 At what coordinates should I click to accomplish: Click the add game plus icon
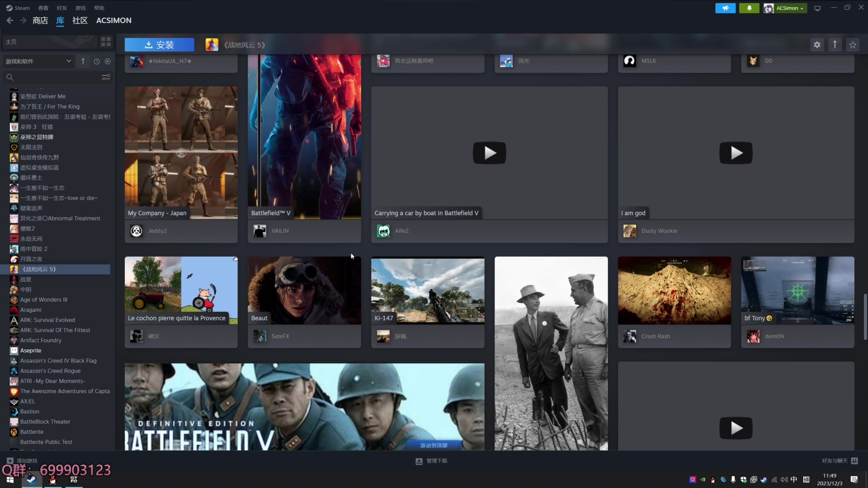10,461
